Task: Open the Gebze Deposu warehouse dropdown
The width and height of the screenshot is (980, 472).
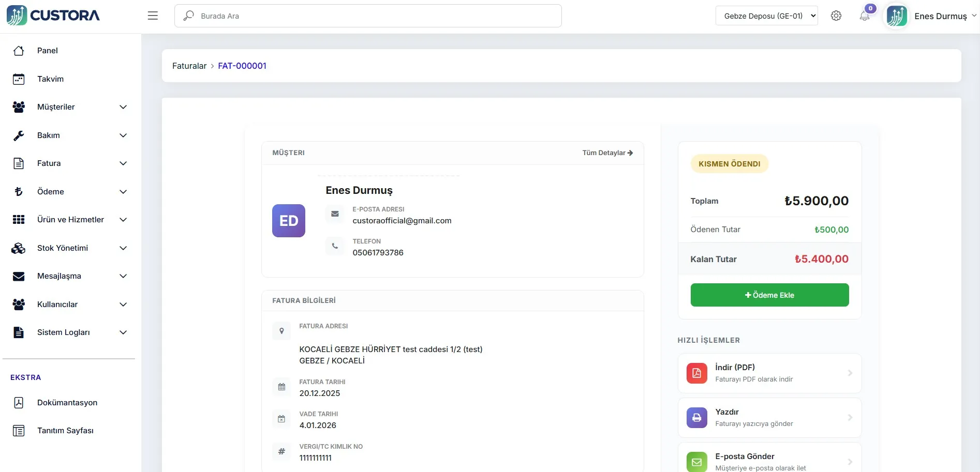Action: [x=766, y=16]
